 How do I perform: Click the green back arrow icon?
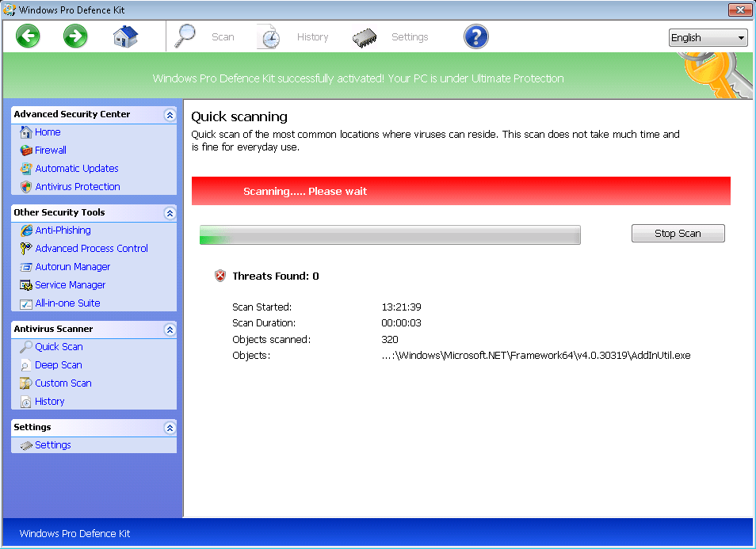click(x=28, y=36)
